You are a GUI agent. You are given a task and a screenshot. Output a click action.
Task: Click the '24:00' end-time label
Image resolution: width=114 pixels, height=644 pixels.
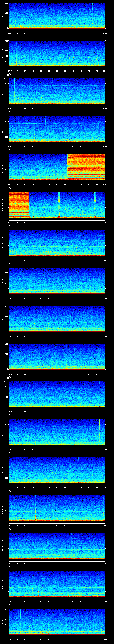105,374
